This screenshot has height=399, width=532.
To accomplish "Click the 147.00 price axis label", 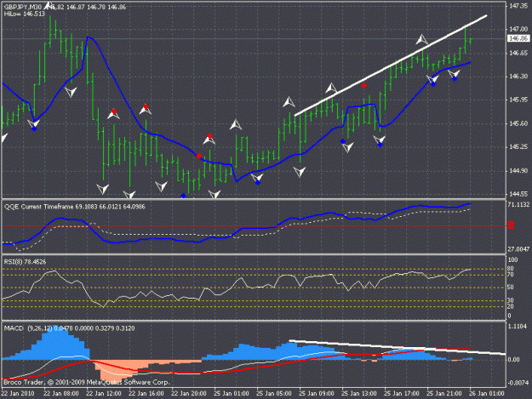I will [518, 30].
